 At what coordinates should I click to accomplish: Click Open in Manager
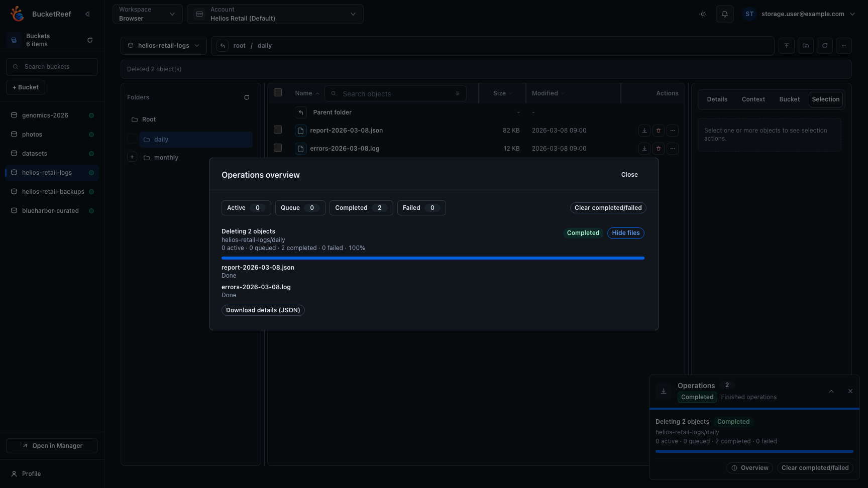tap(52, 446)
